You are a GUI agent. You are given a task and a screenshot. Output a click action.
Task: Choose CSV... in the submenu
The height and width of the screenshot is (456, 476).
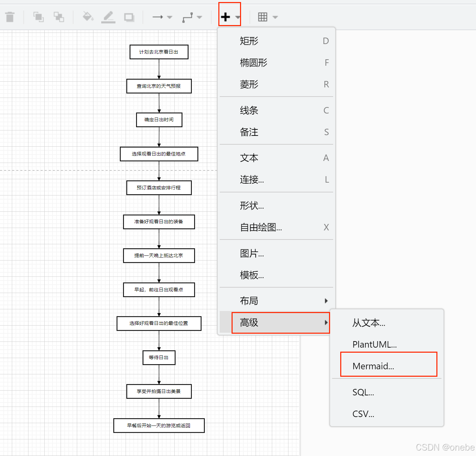(x=387, y=414)
